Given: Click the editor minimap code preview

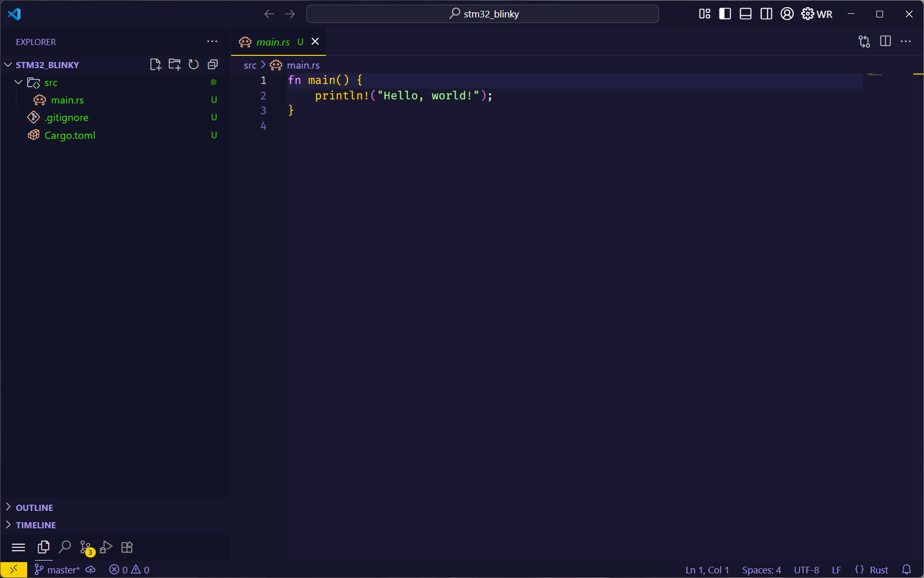Looking at the screenshot, I should (874, 75).
